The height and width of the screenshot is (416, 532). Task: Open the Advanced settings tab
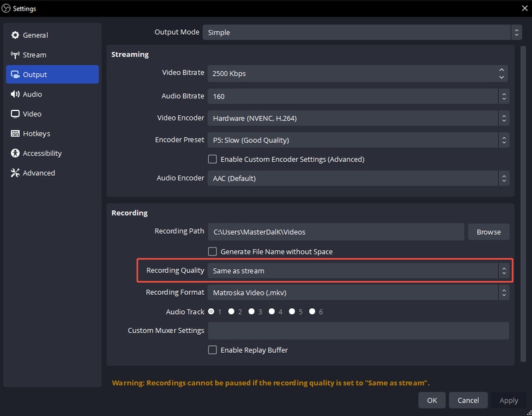pos(53,173)
